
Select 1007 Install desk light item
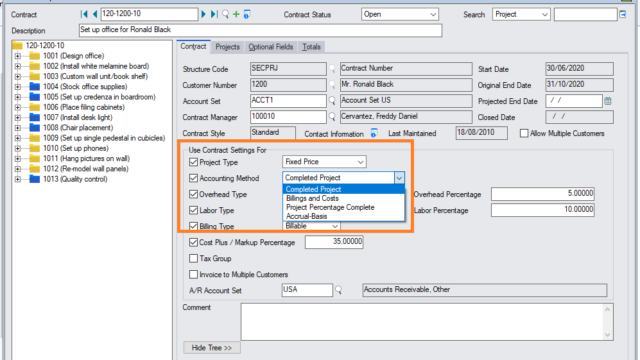78,117
